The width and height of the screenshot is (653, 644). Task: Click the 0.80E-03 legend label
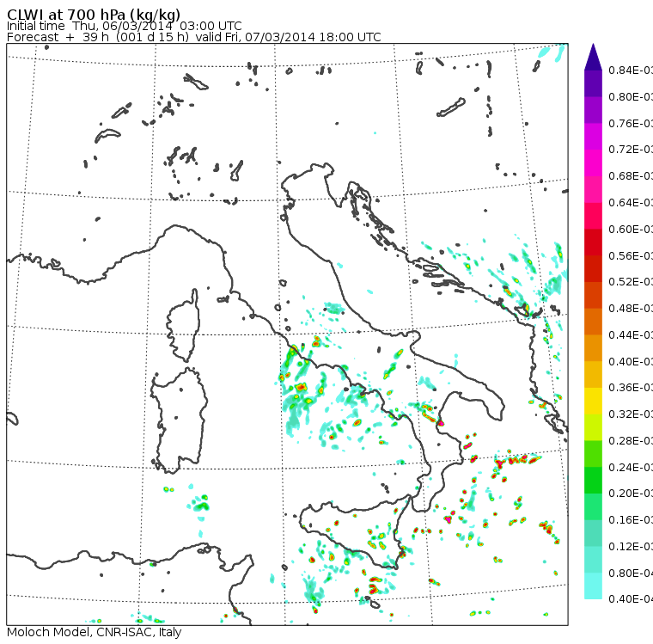[631, 96]
